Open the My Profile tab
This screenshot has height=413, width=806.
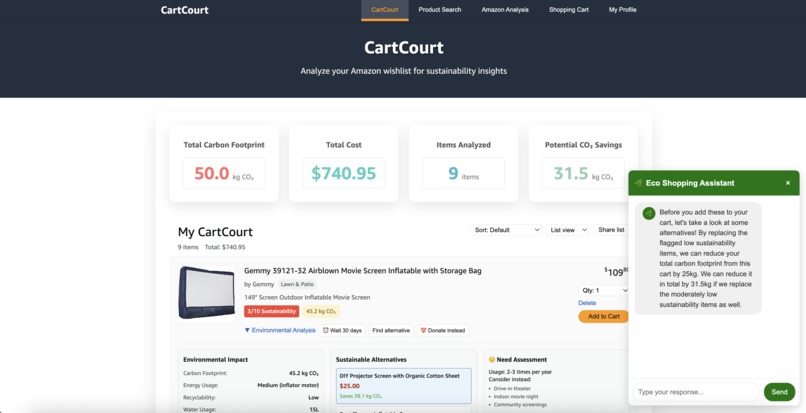coord(622,10)
